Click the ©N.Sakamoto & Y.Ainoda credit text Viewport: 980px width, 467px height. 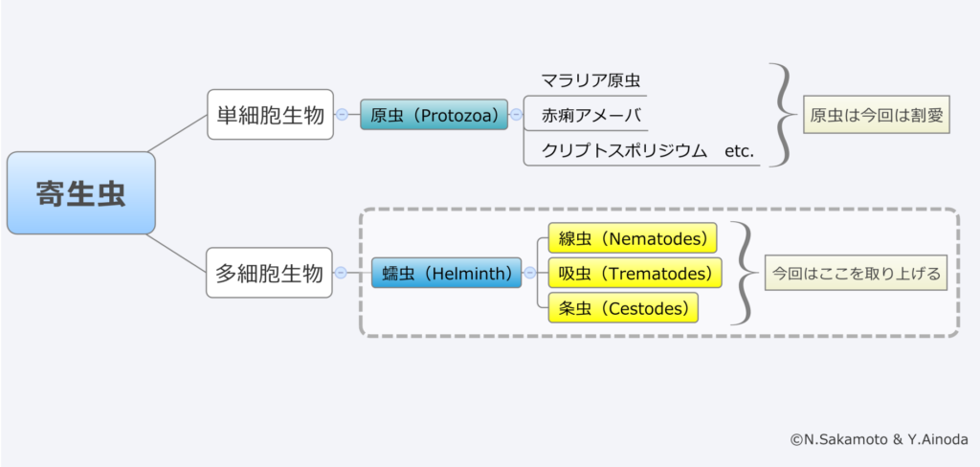coord(879,439)
